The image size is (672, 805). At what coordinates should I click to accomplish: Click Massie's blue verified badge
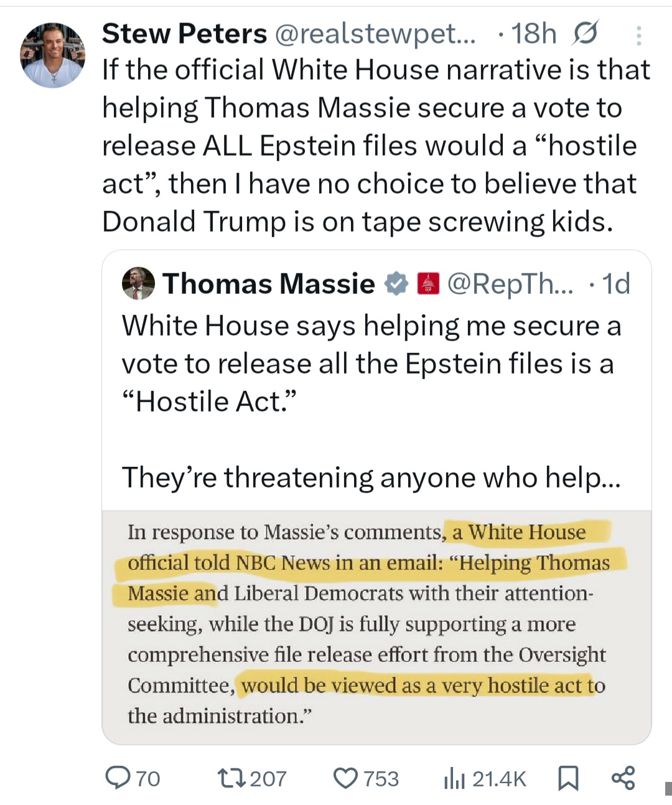tap(396, 284)
